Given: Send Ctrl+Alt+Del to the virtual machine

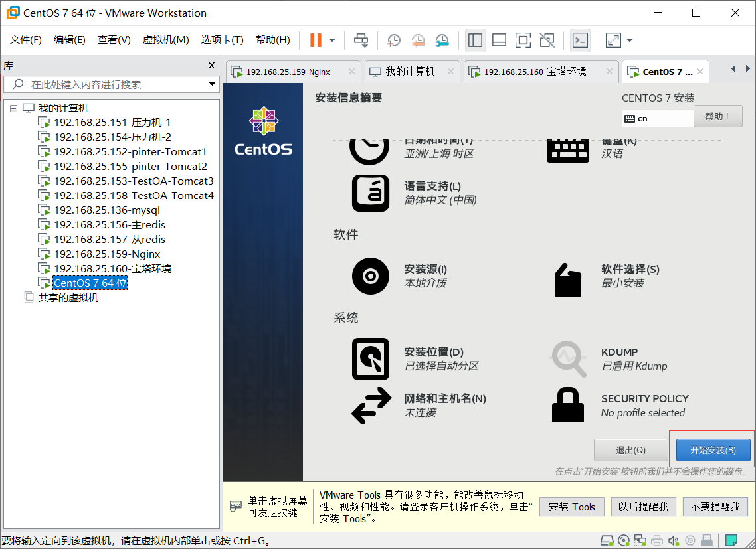Looking at the screenshot, I should (x=361, y=40).
